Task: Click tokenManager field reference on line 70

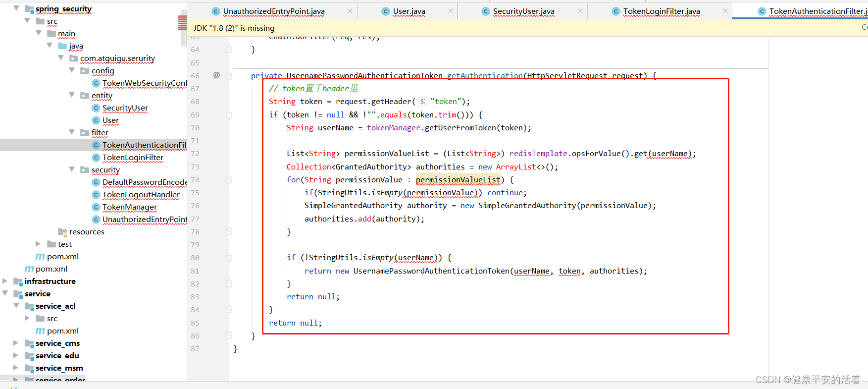Action: 393,128
